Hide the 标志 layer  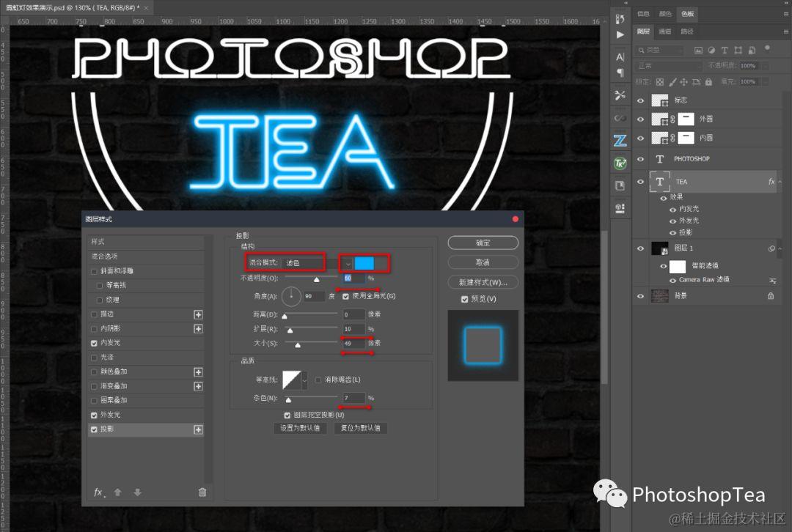tap(640, 100)
